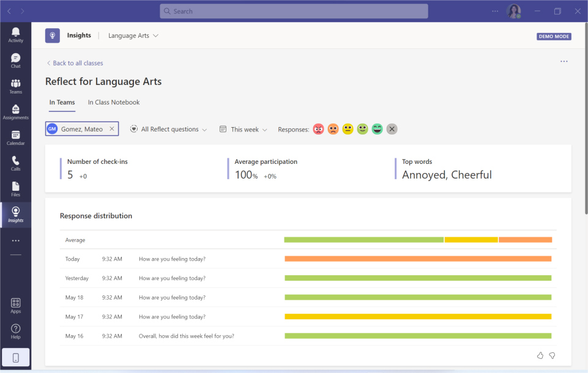Click the thumbs up feedback icon
Image resolution: width=588 pixels, height=373 pixels.
pyautogui.click(x=540, y=355)
